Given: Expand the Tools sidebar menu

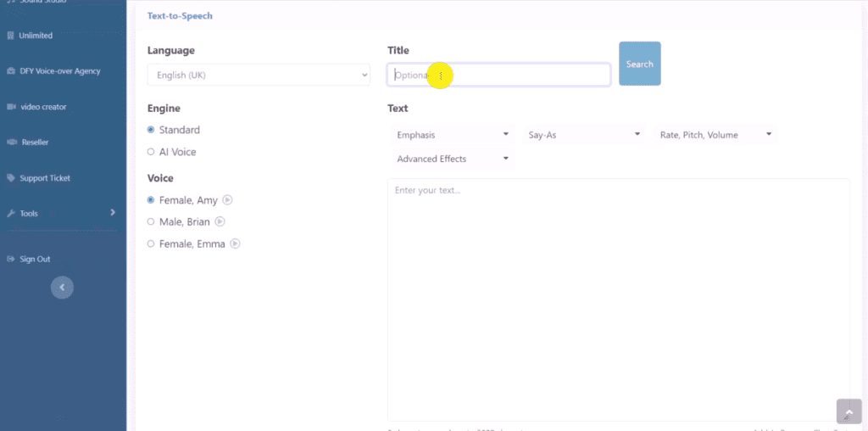Looking at the screenshot, I should pos(61,213).
